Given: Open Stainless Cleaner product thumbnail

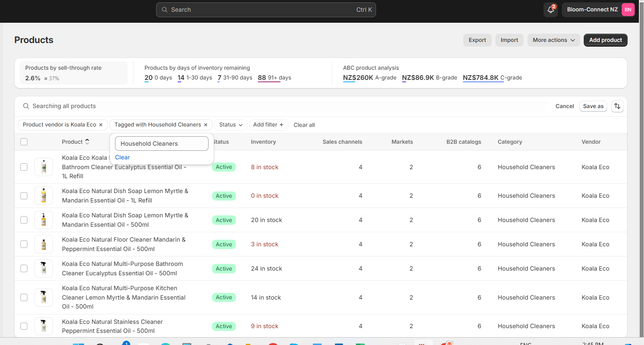Looking at the screenshot, I should (44, 326).
